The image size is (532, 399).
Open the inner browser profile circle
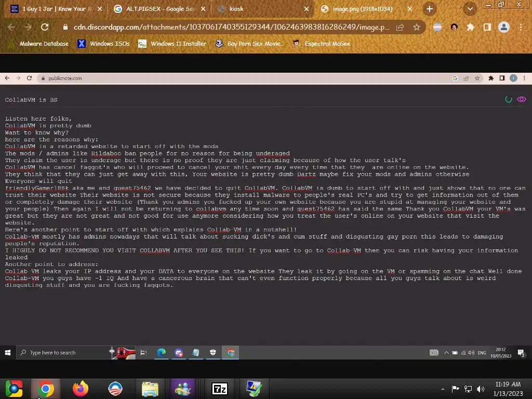(x=513, y=78)
